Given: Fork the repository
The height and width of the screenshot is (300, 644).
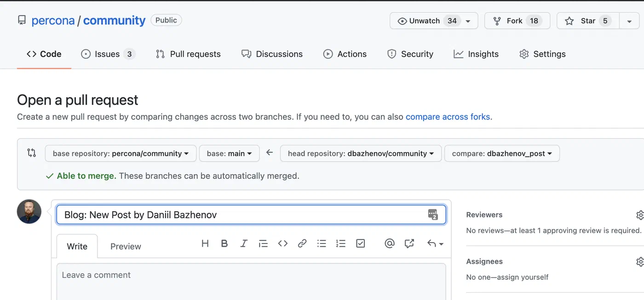Looking at the screenshot, I should click(x=517, y=21).
